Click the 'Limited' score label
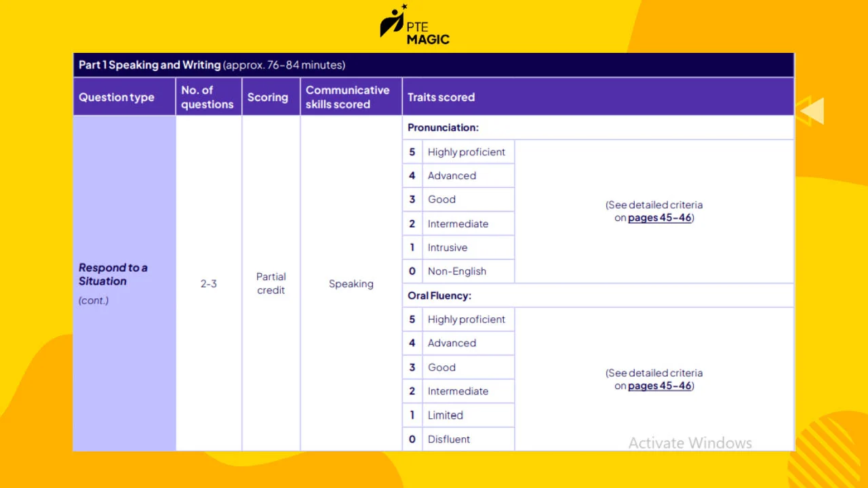 tap(446, 415)
